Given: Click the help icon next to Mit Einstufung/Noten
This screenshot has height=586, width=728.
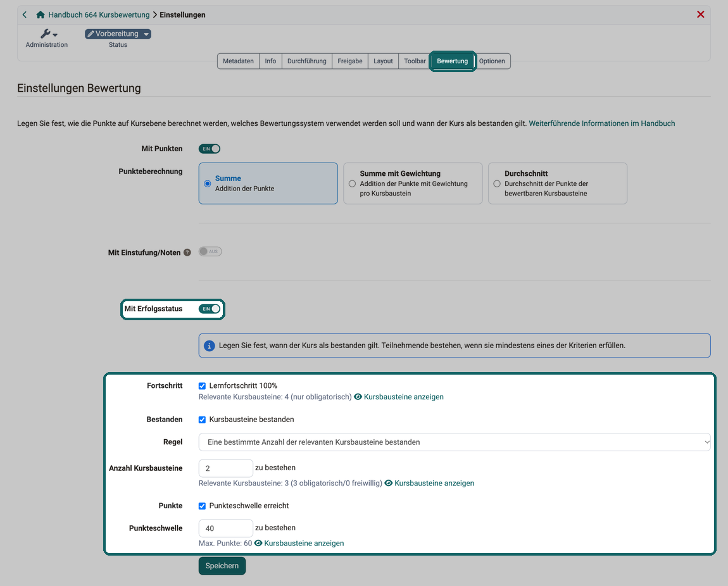Looking at the screenshot, I should [x=187, y=252].
